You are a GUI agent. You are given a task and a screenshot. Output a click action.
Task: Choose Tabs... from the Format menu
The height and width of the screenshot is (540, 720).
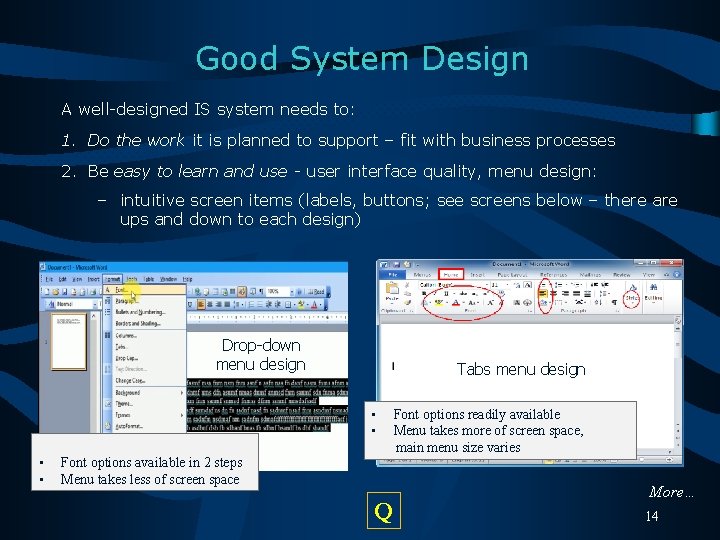[x=145, y=347]
